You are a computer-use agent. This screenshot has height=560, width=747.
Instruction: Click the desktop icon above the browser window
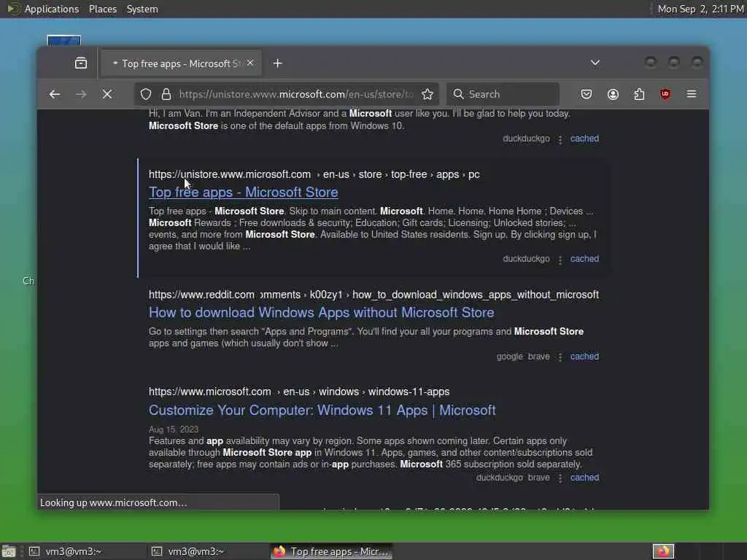pos(64,41)
